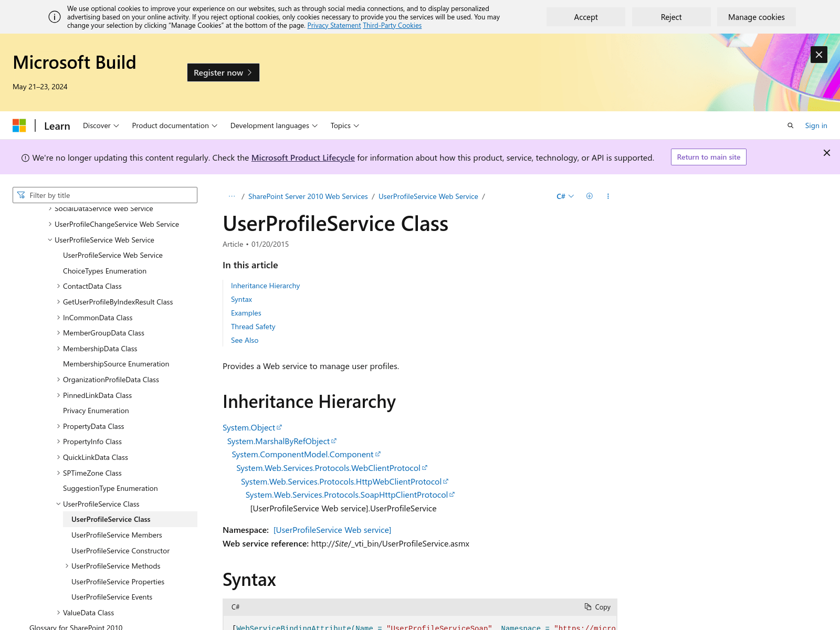Expand PropertyData Class node

[x=58, y=426]
